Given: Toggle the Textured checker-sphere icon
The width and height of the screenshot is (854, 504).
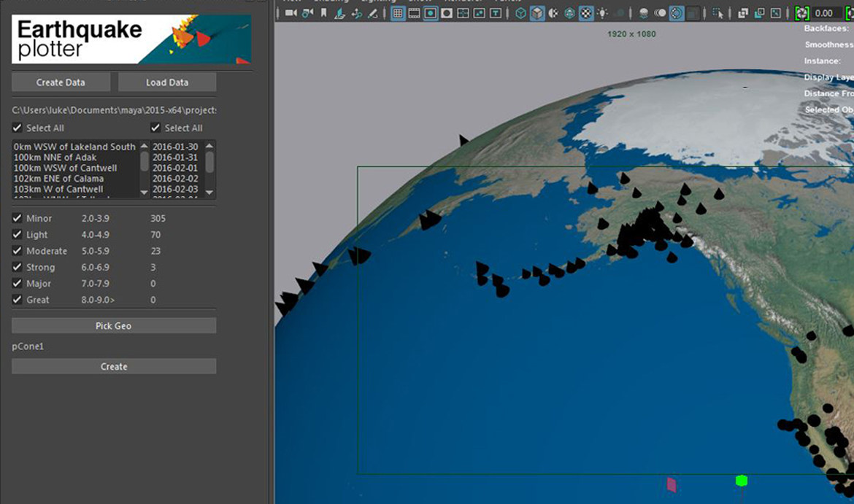Looking at the screenshot, I should click(585, 13).
